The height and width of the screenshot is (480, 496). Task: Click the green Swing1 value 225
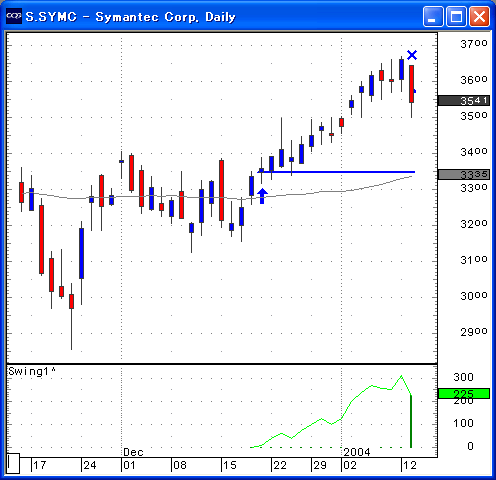point(464,393)
